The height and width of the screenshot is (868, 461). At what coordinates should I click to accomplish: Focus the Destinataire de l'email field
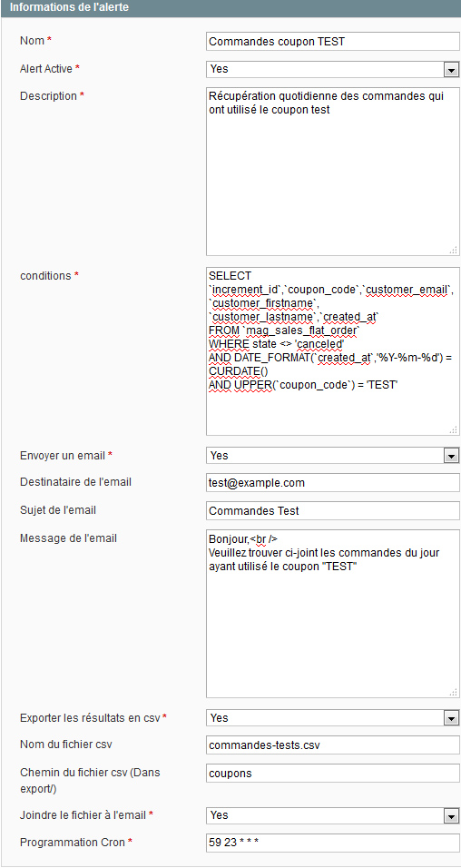tap(333, 482)
